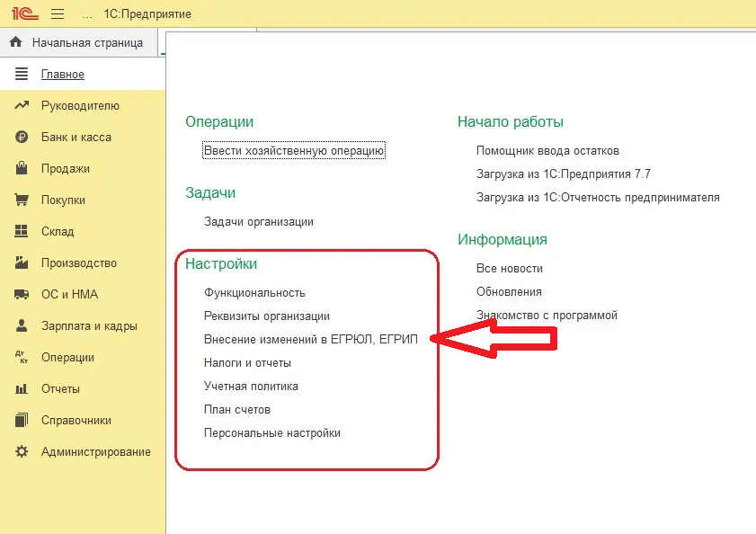Click the Склад grid icon
Screen dimensions: 756x534
22,232
